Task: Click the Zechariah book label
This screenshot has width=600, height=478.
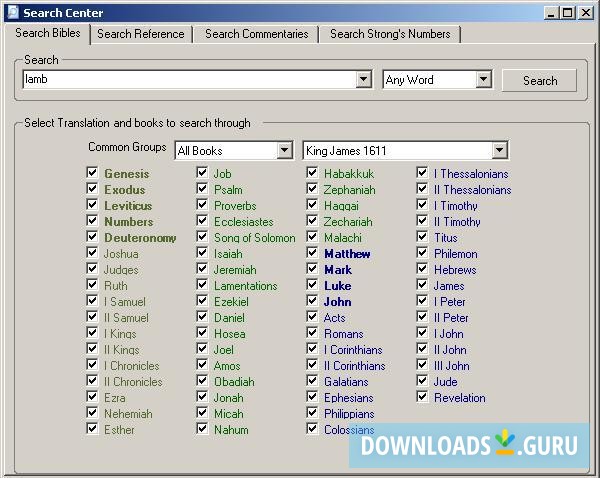Action: pos(348,222)
